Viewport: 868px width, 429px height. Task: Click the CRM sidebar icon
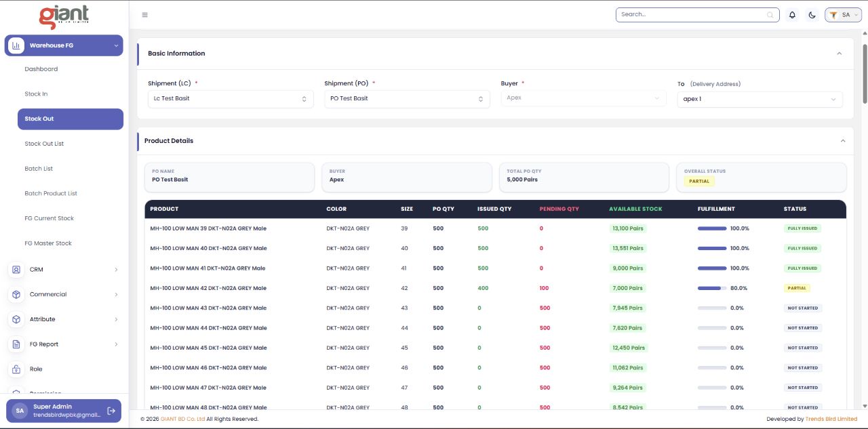click(16, 270)
